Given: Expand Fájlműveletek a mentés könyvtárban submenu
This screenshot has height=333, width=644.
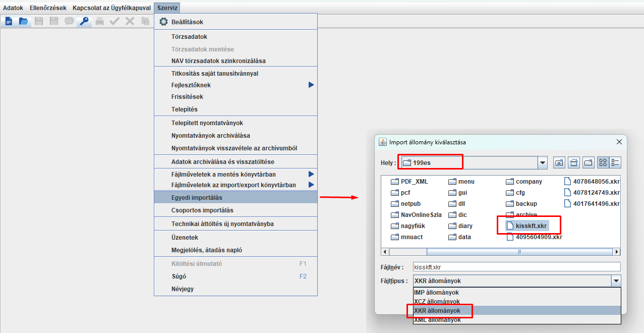Looking at the screenshot, I should click(x=236, y=174).
